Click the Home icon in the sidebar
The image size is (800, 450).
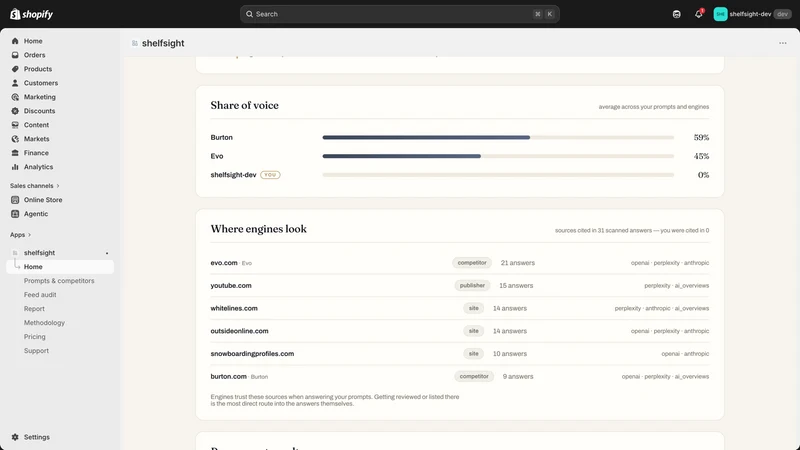pos(15,41)
